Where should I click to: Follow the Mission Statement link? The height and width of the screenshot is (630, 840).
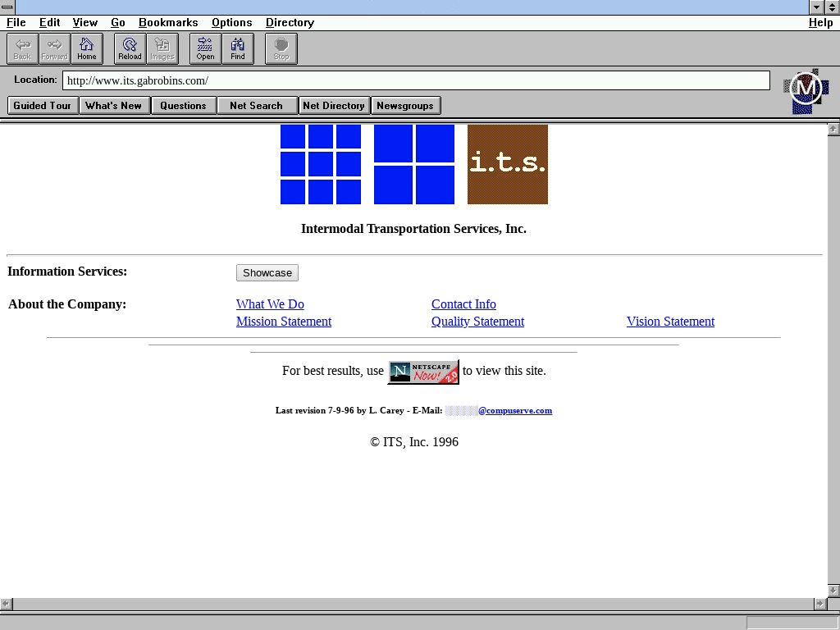[284, 322]
